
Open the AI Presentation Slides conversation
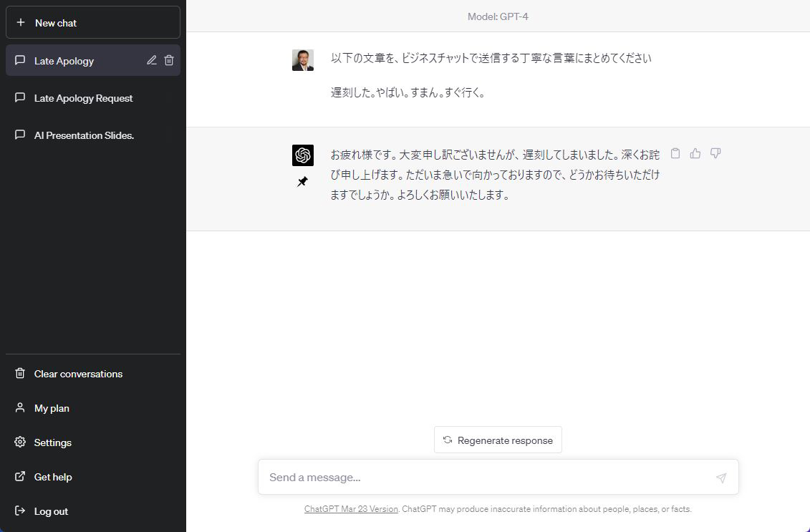84,135
